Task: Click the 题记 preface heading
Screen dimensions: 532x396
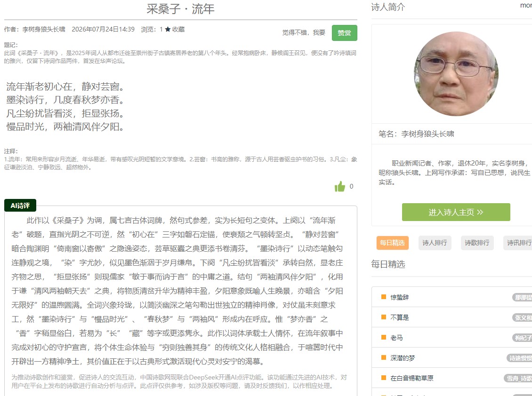Action: click(11, 45)
